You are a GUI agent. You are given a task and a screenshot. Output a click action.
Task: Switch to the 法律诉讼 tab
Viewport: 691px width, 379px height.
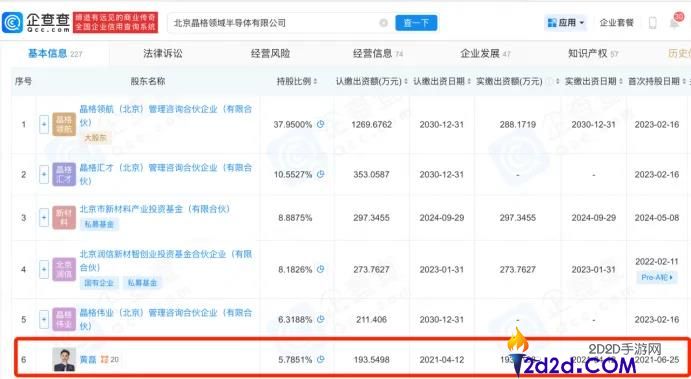163,54
